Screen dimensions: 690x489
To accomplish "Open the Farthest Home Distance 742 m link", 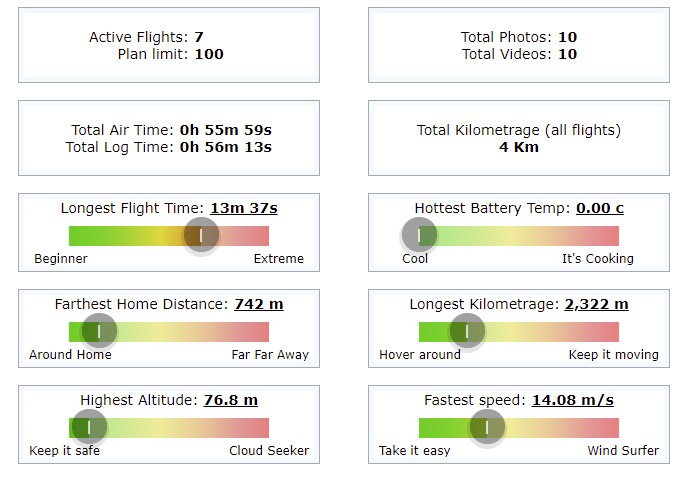I will 259,304.
